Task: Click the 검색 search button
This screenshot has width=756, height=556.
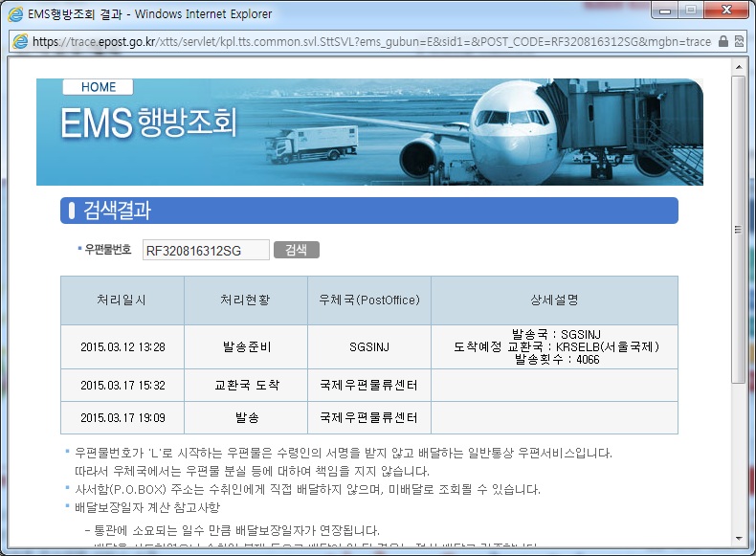Action: 296,250
